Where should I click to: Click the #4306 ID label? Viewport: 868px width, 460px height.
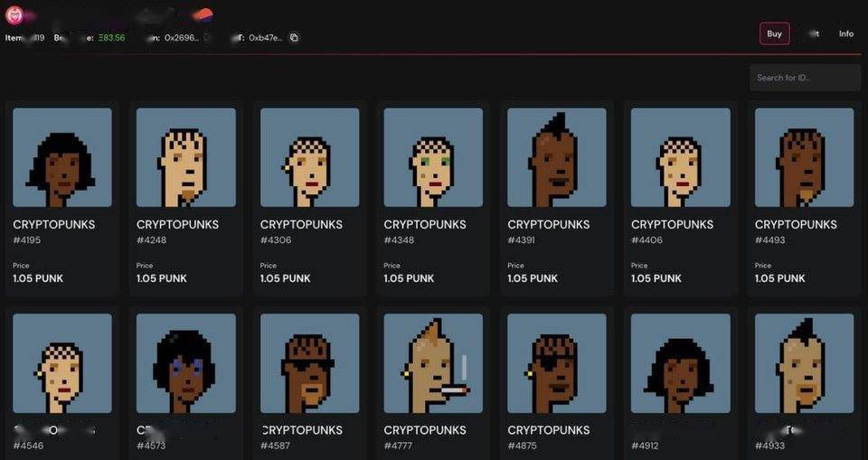coord(275,239)
